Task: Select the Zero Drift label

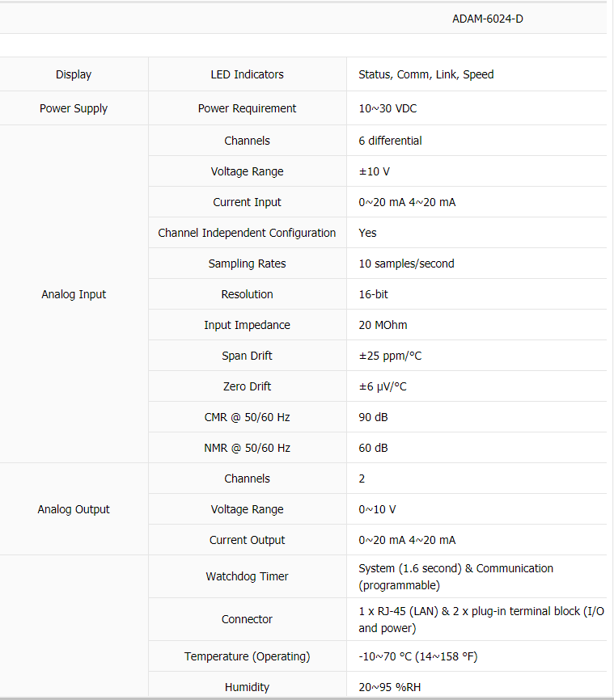Action: (x=247, y=386)
